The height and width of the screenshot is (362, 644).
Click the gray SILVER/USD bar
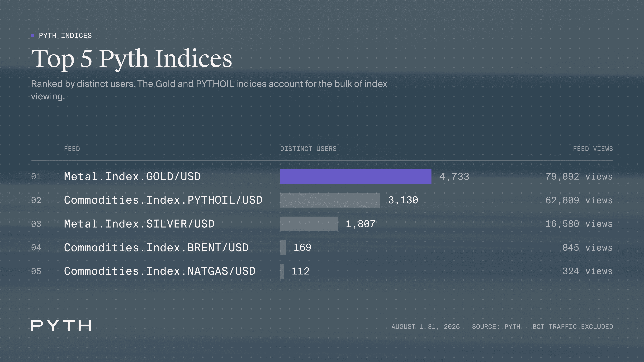pos(309,224)
